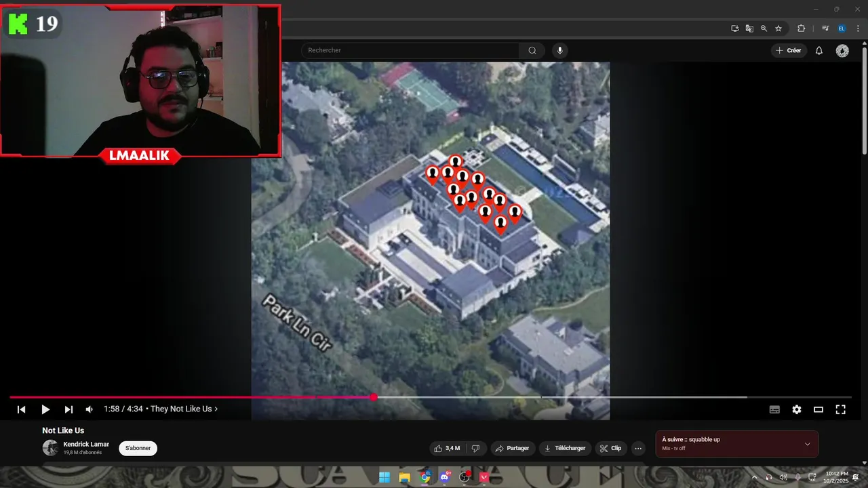
Task: Open the taskbar clock showing 10:42 PM
Action: coord(836,477)
